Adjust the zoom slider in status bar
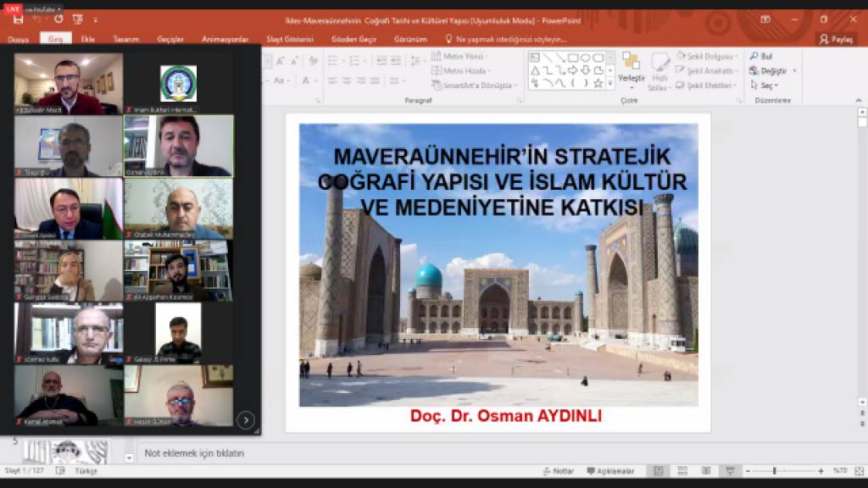Screen dimensions: 868x488 [774, 471]
